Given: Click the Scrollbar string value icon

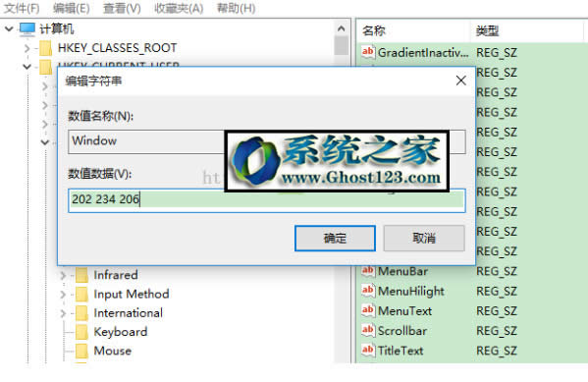Looking at the screenshot, I should (x=368, y=330).
